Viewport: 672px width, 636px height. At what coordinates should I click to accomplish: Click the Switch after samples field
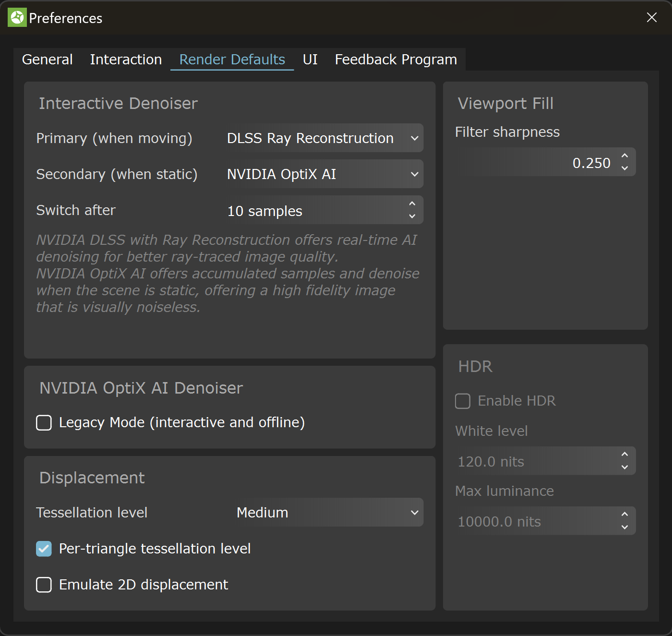323,210
